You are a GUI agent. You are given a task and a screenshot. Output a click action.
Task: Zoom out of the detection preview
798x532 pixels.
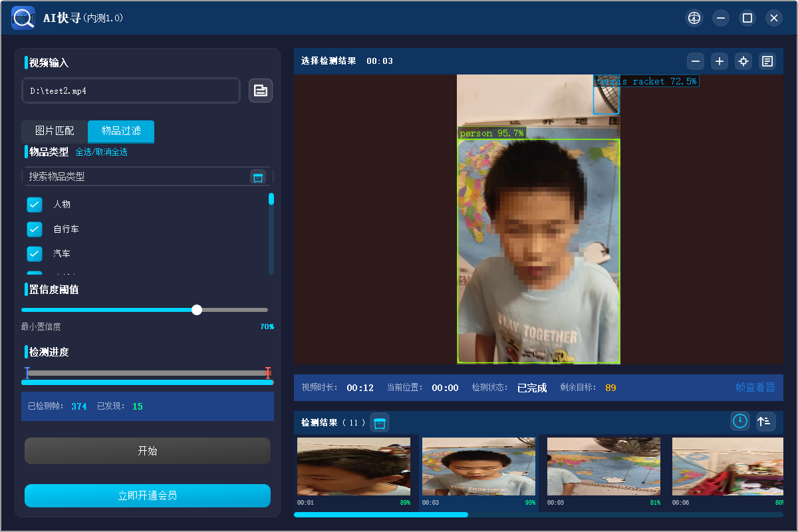[x=696, y=61]
